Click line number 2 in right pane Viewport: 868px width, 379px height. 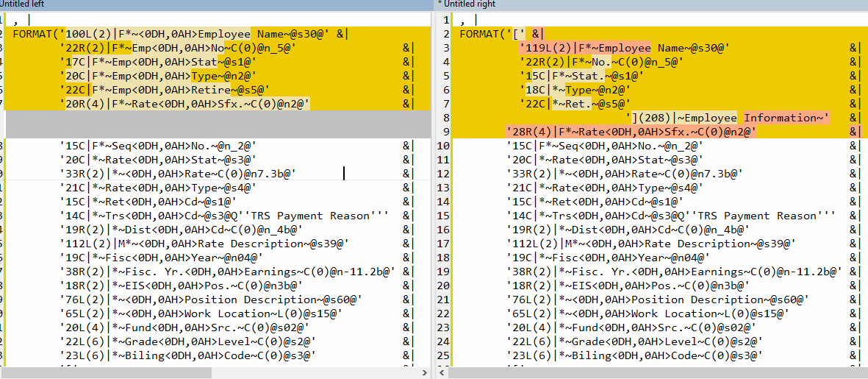point(444,34)
